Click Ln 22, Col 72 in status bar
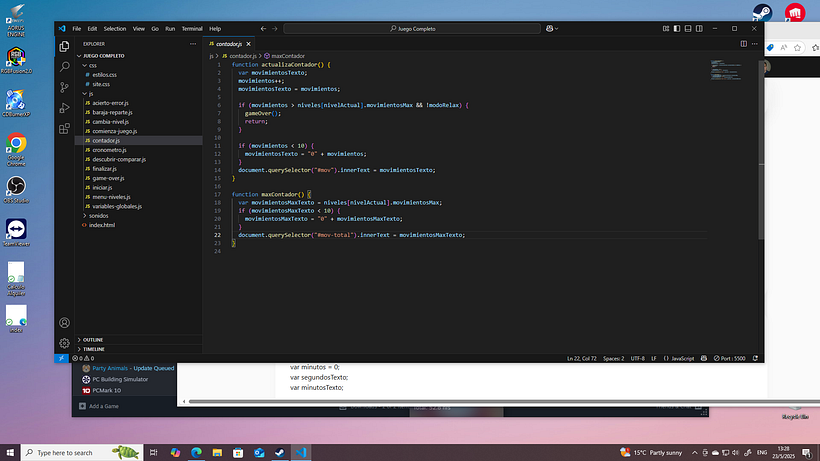The image size is (820, 461). (582, 359)
